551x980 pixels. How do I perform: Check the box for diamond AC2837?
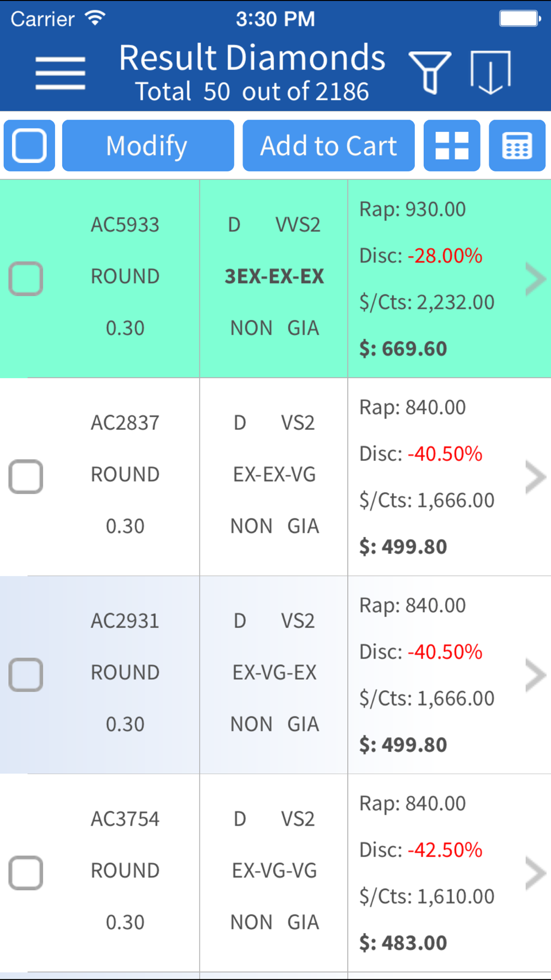[x=26, y=476]
